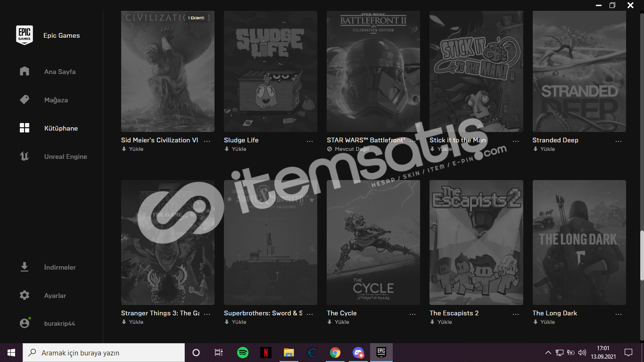Select STAR WARS Battlefront II cover art

click(x=373, y=71)
